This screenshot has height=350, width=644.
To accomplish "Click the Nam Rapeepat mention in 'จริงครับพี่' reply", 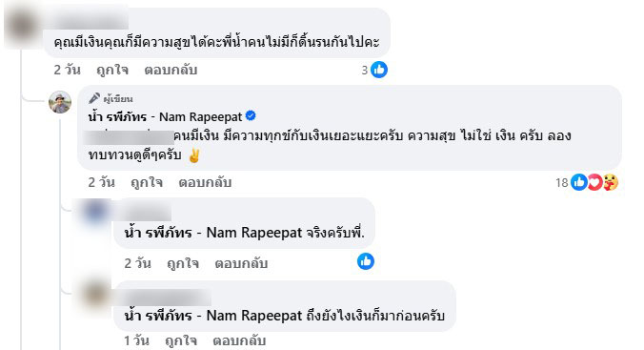I will tap(213, 233).
